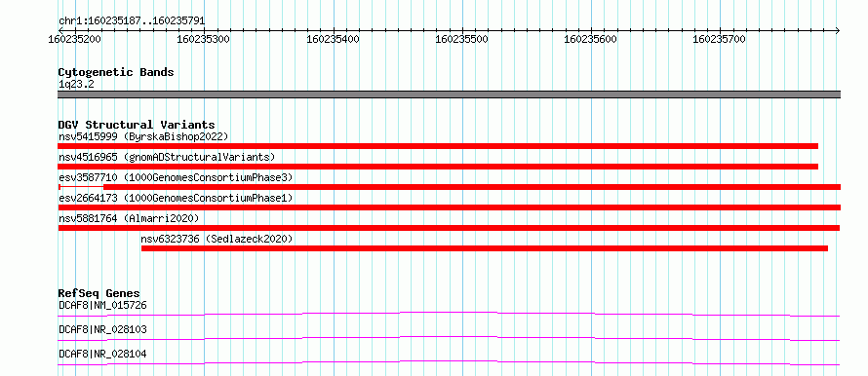
Task: Click ruler position 160235600
Action: tap(590, 39)
